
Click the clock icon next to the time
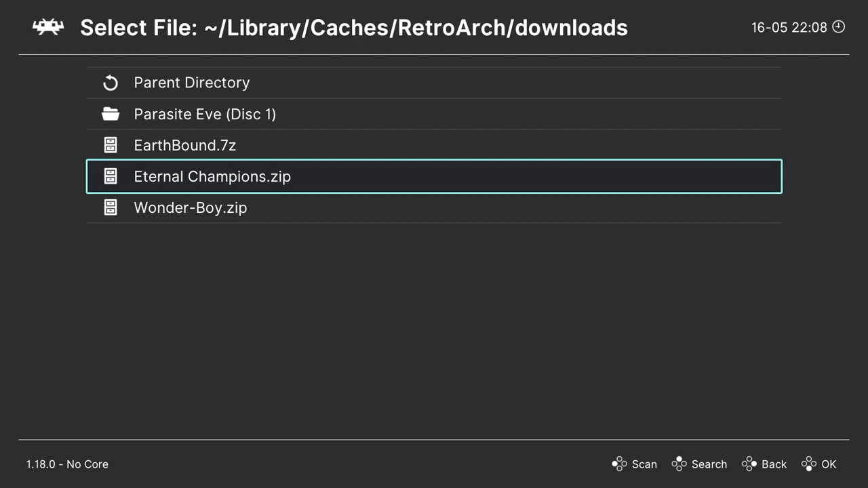(839, 27)
